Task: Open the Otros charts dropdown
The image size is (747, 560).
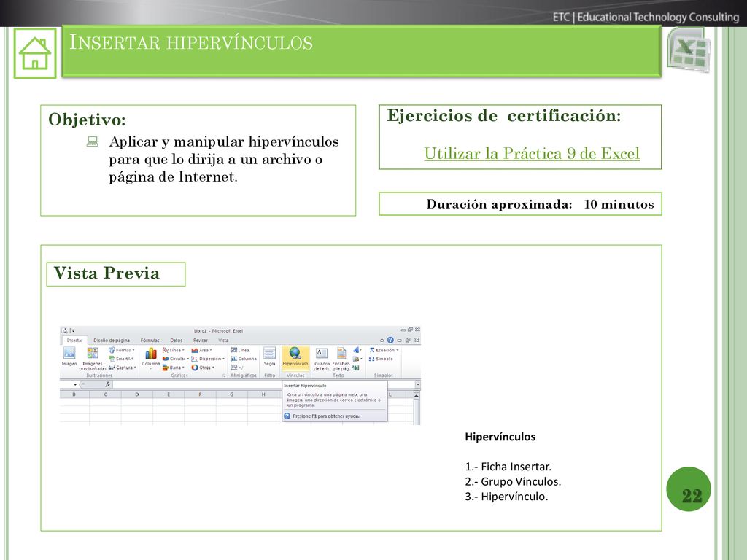Action: point(203,367)
